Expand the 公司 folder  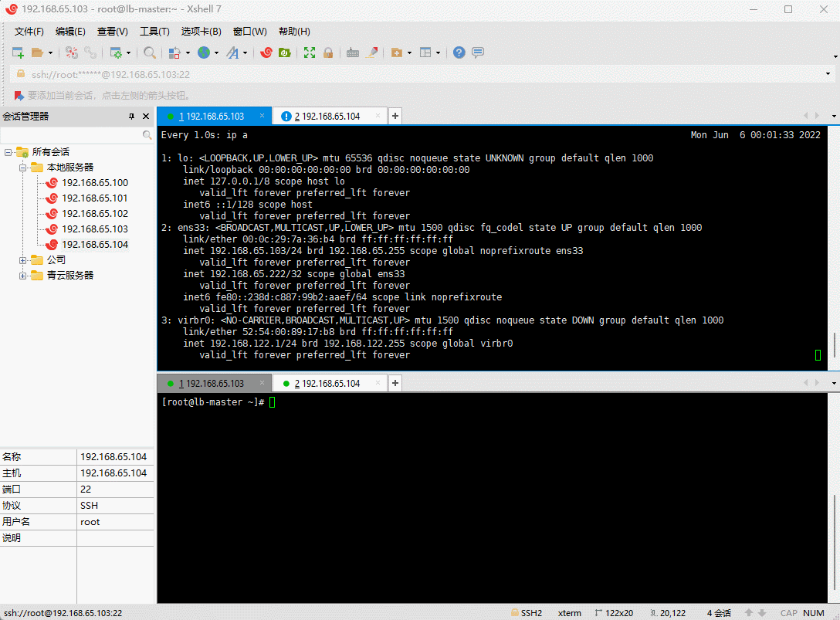click(23, 260)
